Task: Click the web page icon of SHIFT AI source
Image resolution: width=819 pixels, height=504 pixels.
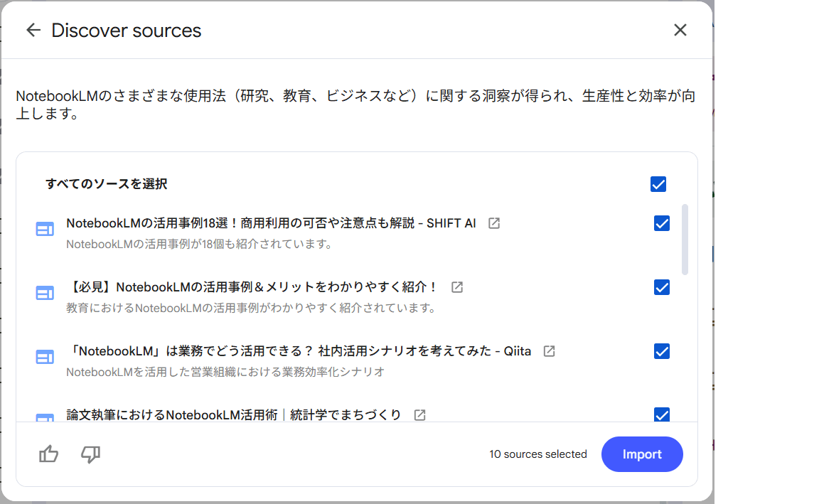Action: tap(45, 229)
